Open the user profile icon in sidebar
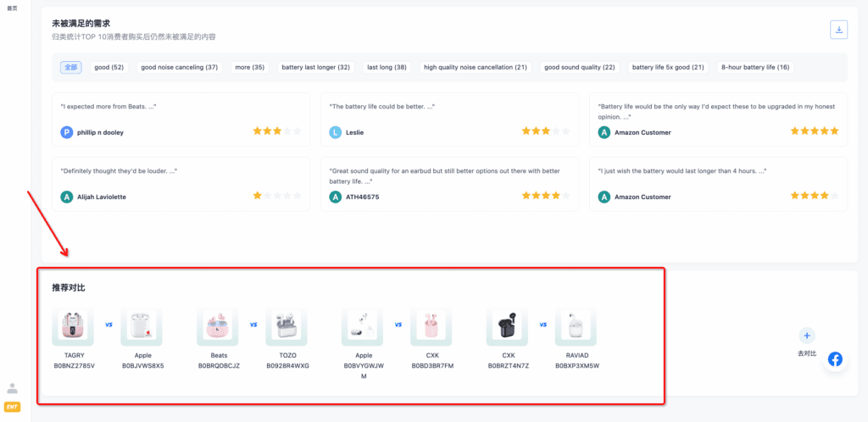868x422 pixels. click(x=12, y=388)
